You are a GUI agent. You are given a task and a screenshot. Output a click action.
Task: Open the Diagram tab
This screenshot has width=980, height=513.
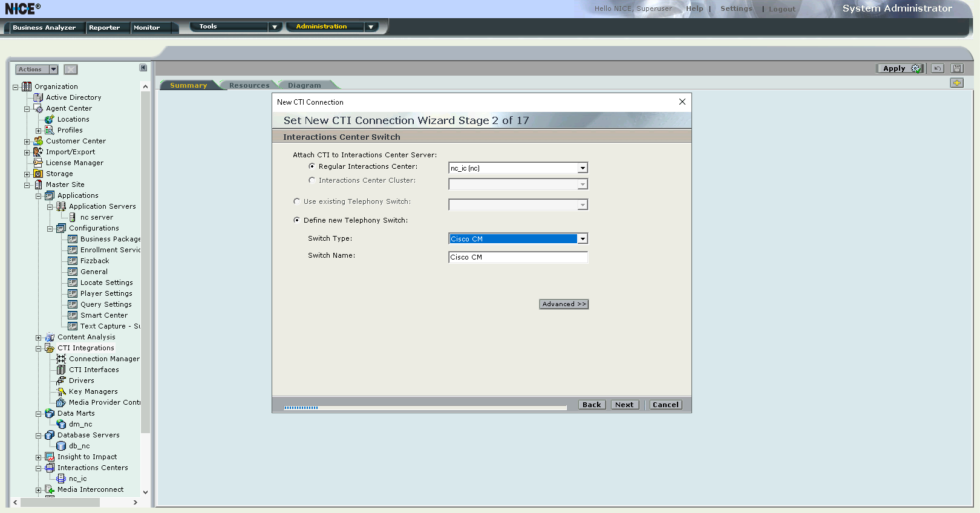[x=304, y=85]
